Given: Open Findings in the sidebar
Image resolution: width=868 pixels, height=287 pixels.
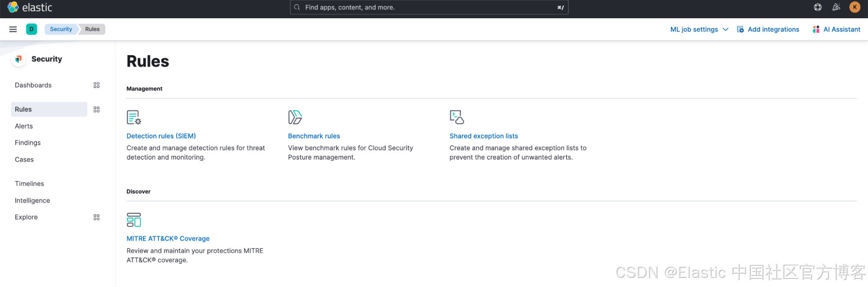Looking at the screenshot, I should coord(28,143).
